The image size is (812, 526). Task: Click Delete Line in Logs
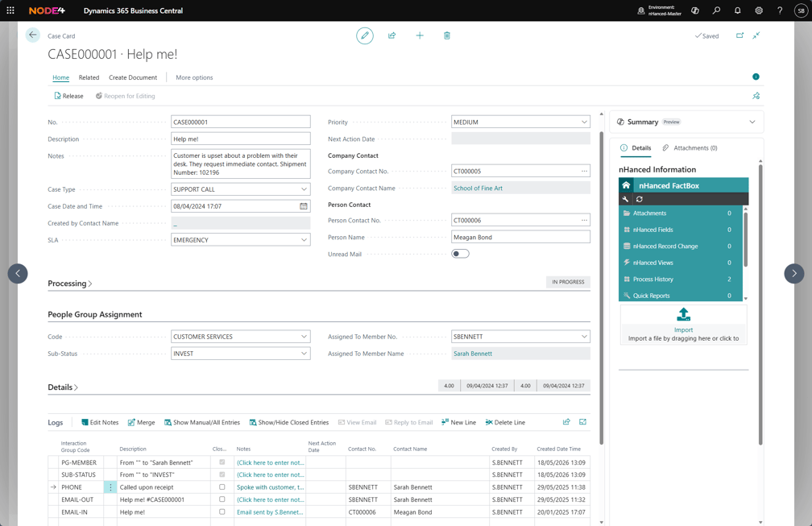pos(505,422)
